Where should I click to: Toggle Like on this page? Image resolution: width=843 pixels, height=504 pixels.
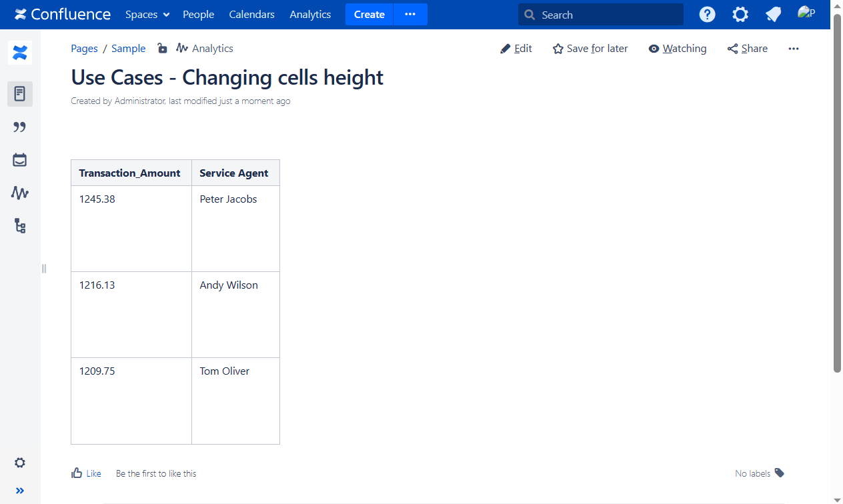tap(86, 473)
